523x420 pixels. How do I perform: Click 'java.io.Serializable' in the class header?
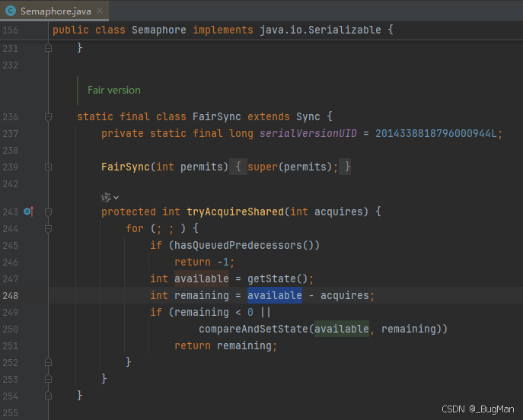tap(320, 30)
